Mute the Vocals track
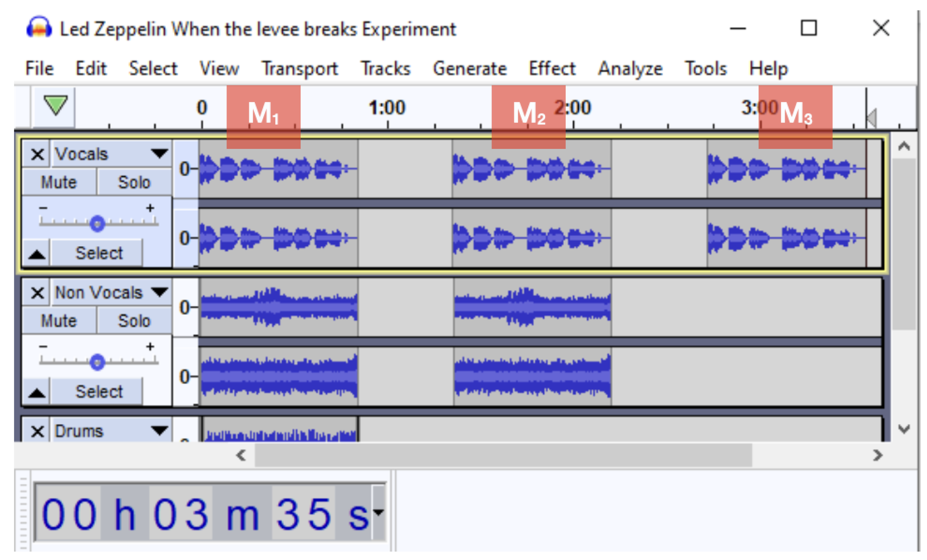Image resolution: width=927 pixels, height=560 pixels. coord(59,182)
